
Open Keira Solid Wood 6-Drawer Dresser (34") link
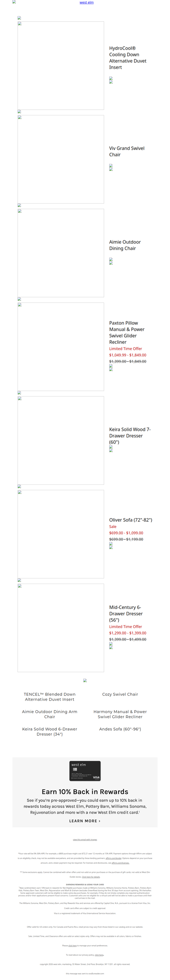(x=50, y=732)
